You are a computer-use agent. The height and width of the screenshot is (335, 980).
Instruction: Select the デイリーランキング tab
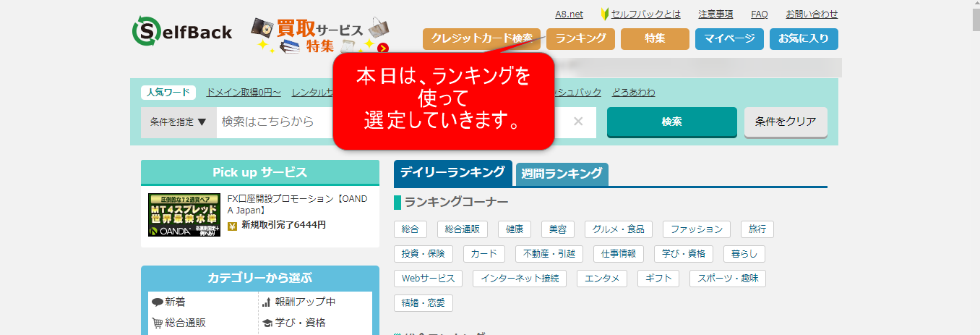(x=452, y=173)
